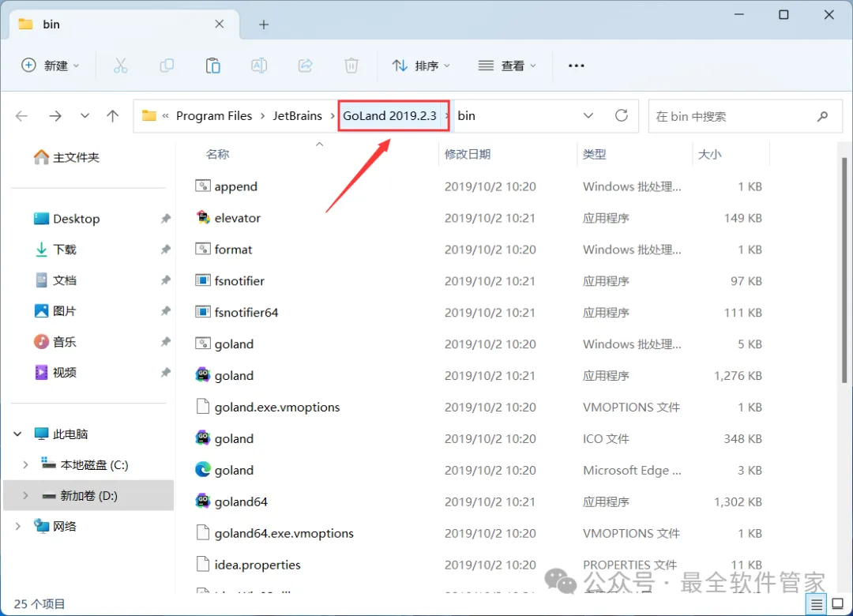Navigate to JetBrains breadcrumb
This screenshot has height=616, width=853.
coord(297,116)
